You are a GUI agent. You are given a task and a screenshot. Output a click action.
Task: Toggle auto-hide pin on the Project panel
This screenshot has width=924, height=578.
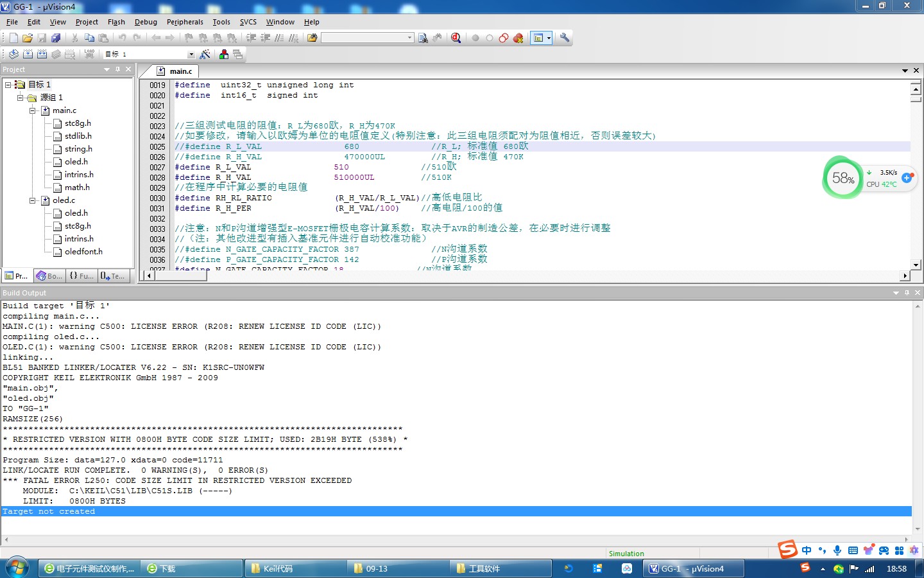[x=117, y=69]
